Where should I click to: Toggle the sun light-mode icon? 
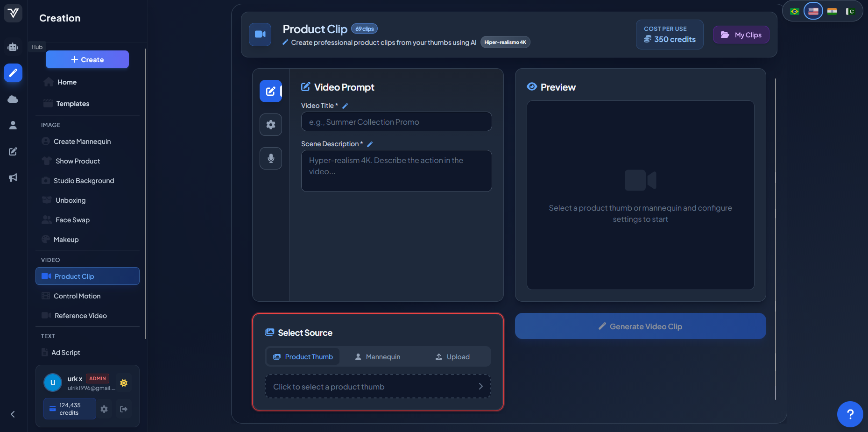[x=124, y=383]
